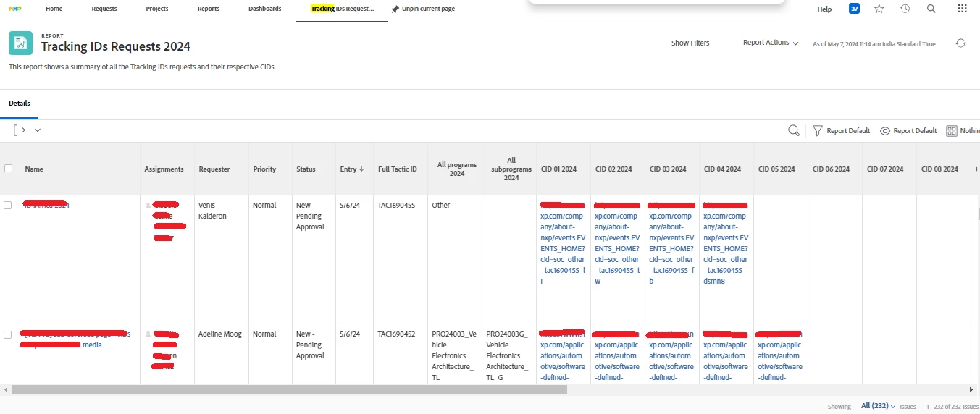Click the TAC1690455 cell

pos(396,206)
